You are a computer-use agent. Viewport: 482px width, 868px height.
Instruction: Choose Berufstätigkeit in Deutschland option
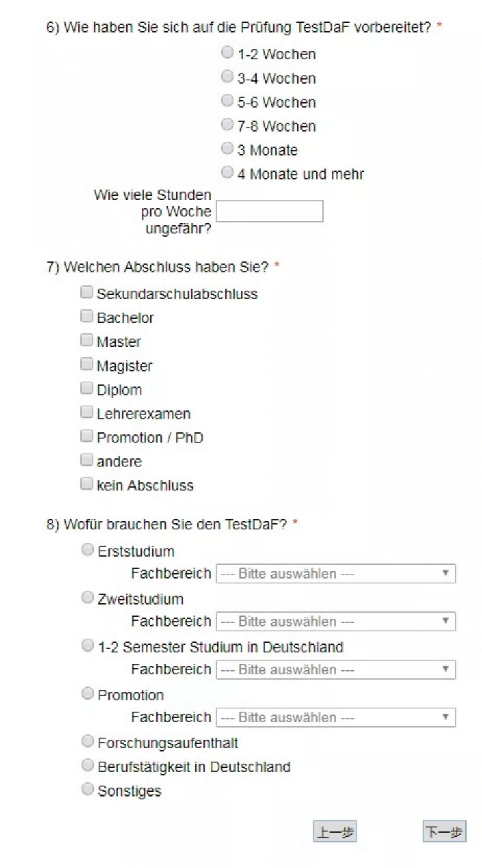pos(86,766)
